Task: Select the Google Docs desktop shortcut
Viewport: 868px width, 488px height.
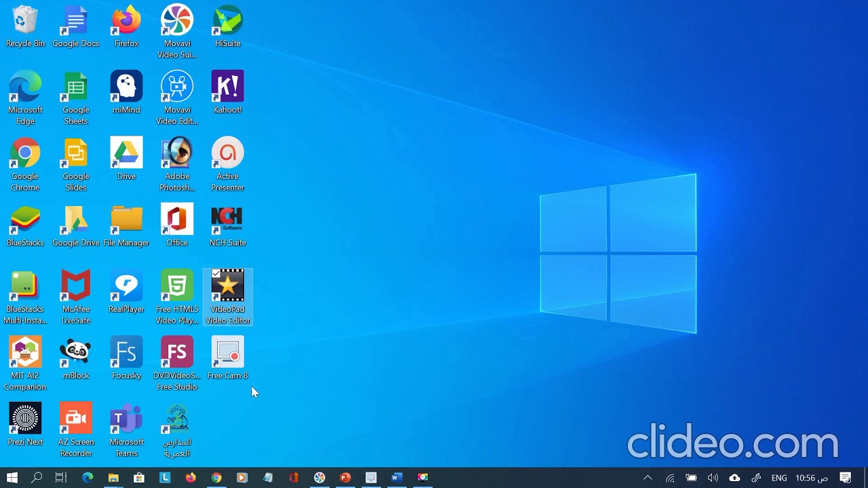Action: 75,26
